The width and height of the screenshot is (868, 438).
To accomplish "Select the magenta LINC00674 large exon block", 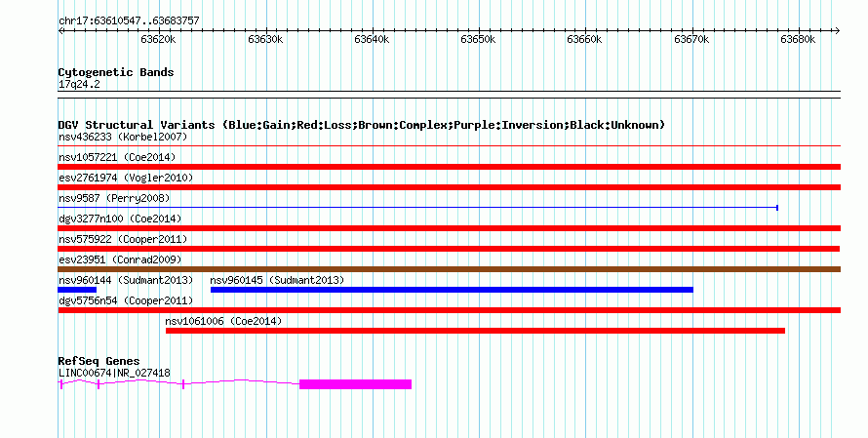I will [355, 384].
